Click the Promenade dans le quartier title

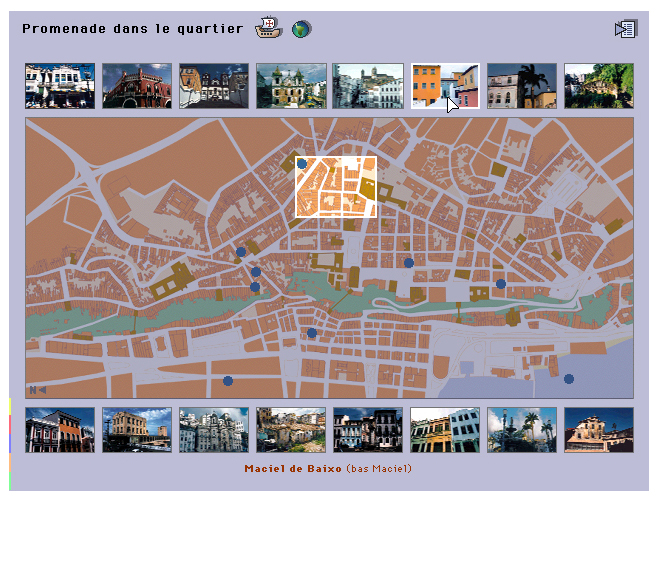click(132, 29)
